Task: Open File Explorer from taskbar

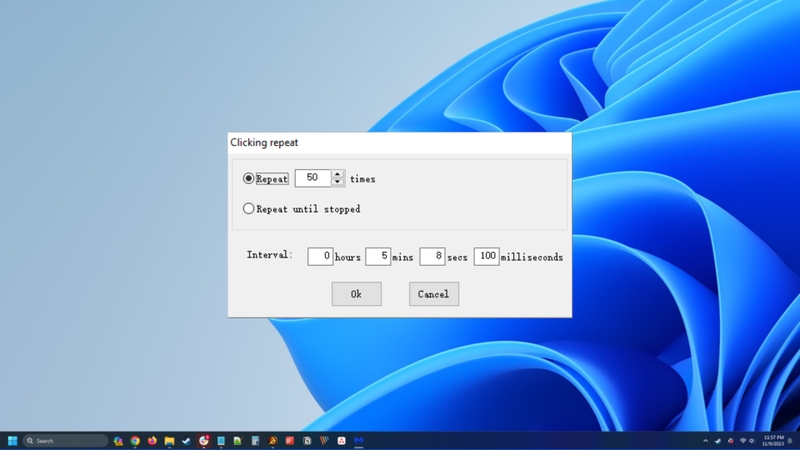Action: click(x=169, y=441)
